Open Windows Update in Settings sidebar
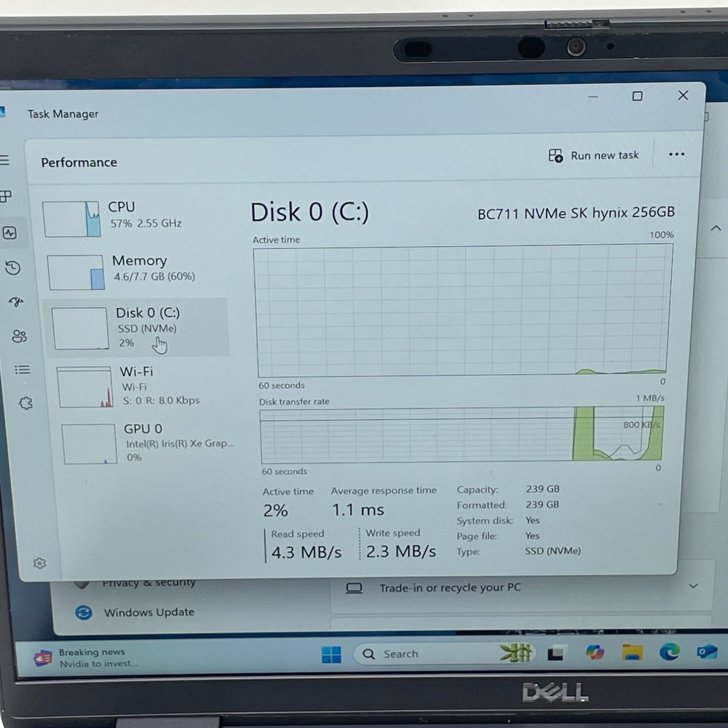The image size is (728, 728). [149, 612]
